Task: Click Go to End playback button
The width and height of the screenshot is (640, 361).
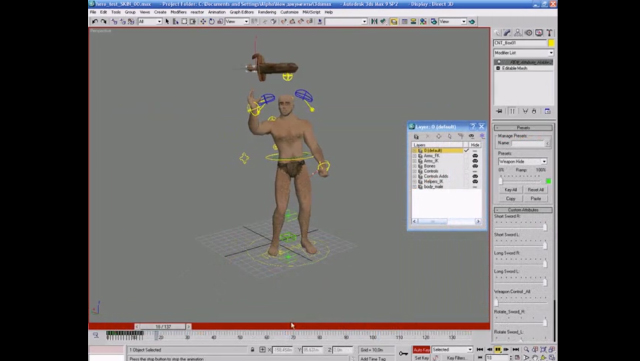Action: coord(516,350)
